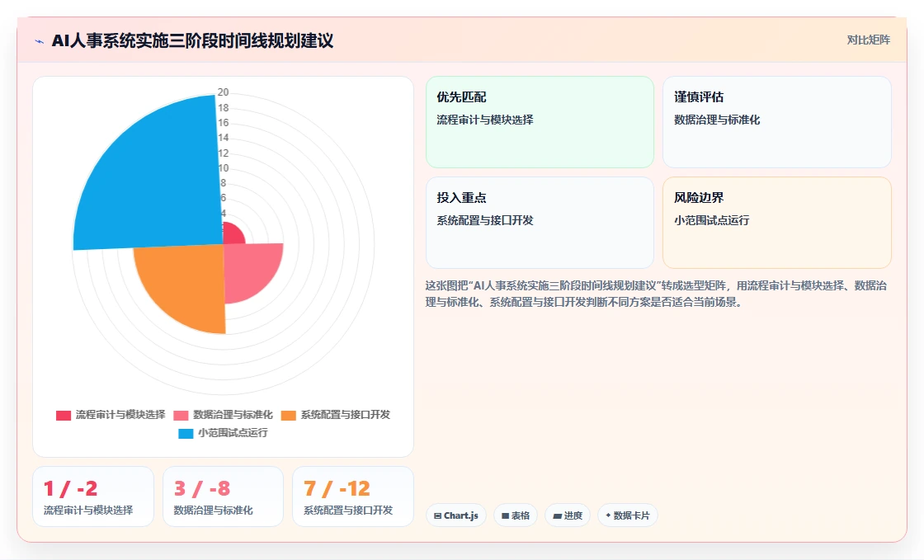Viewport: 924px width, 560px height.
Task: Click the 数据卡片 tag
Action: [x=628, y=515]
